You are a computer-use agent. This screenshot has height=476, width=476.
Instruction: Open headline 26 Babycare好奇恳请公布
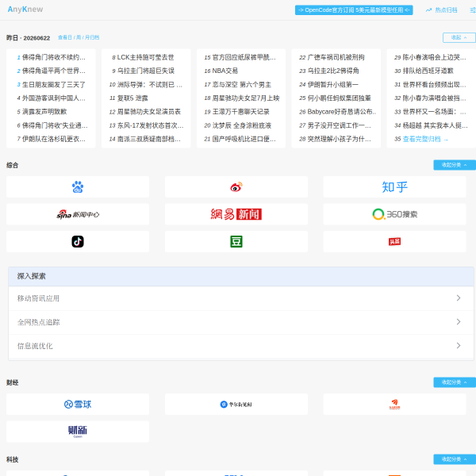tap(342, 112)
